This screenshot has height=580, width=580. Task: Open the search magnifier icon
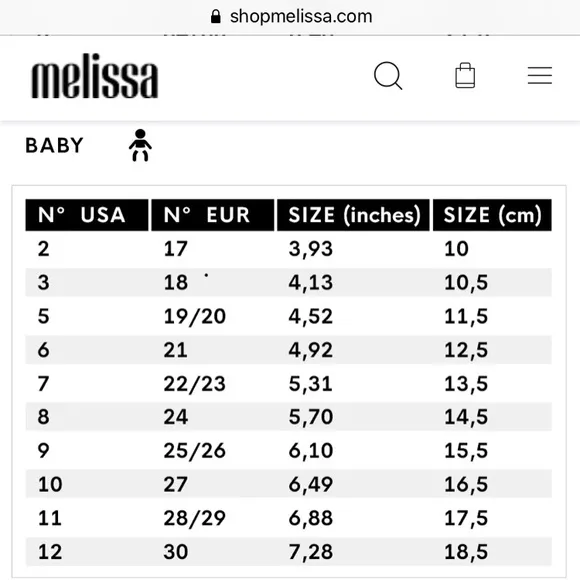(x=388, y=75)
